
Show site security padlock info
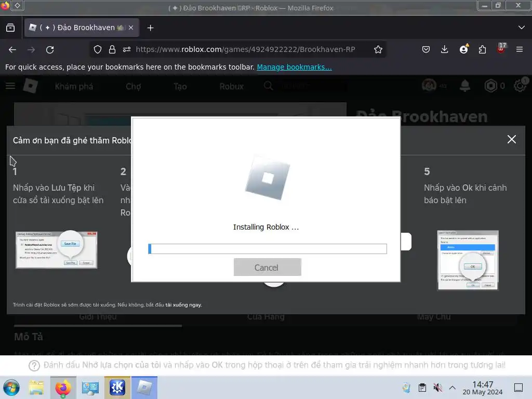[x=112, y=49]
